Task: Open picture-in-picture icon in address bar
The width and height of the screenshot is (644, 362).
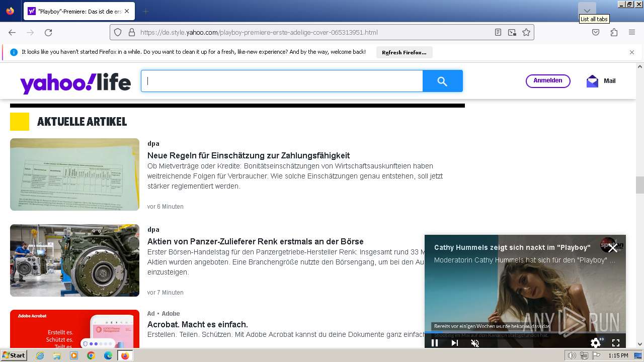Action: click(512, 32)
